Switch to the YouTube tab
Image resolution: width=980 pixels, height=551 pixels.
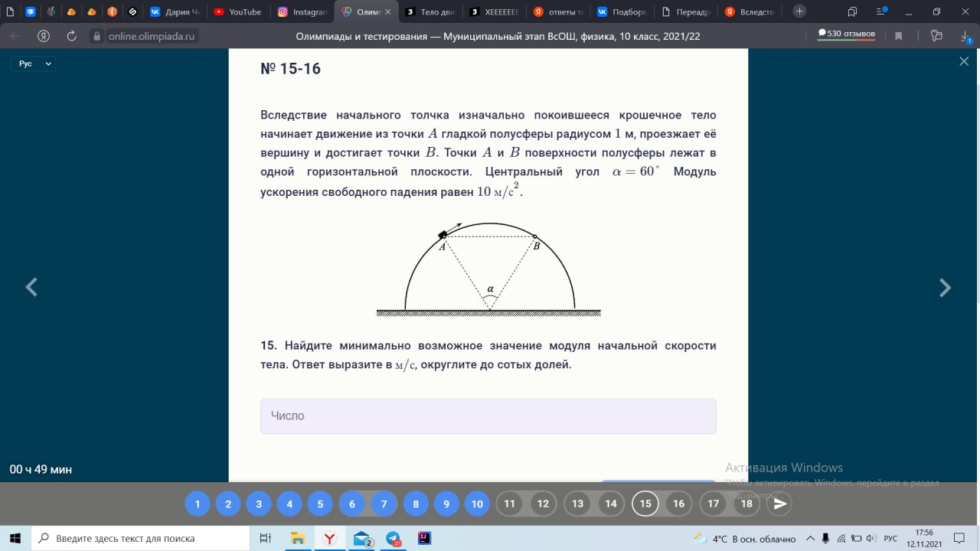point(238,11)
